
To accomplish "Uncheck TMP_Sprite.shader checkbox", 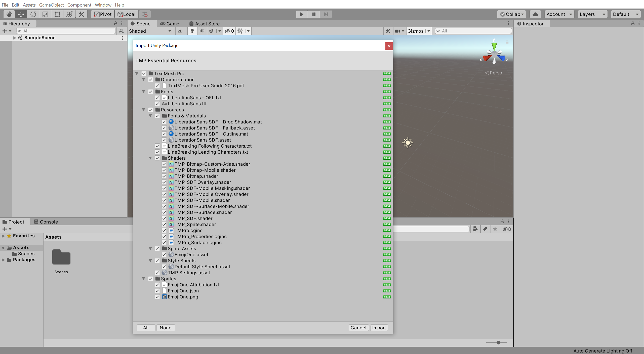I will 164,225.
